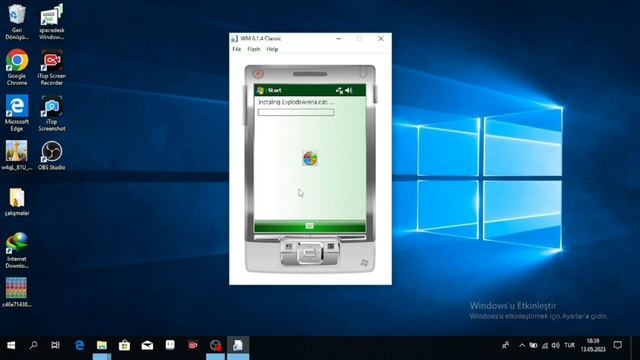
Task: Launch Google Chrome from the desktop
Action: (x=17, y=67)
